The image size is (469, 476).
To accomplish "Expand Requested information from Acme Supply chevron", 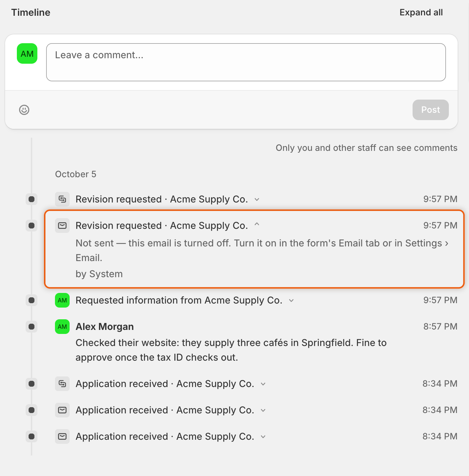I will pos(291,301).
